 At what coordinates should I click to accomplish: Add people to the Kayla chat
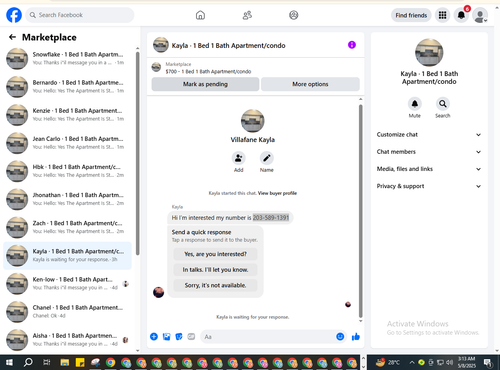(x=238, y=158)
